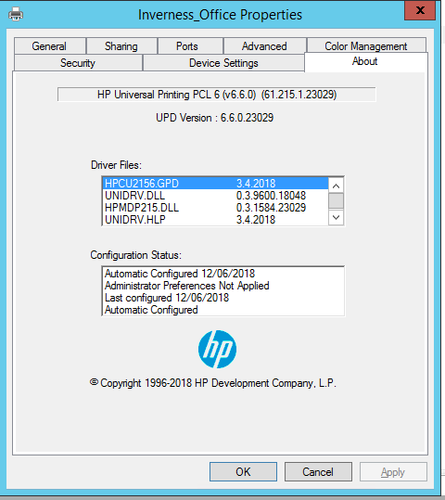445x500 pixels.
Task: Click Automatic Configured 12/06/2018 line
Action: [180, 274]
